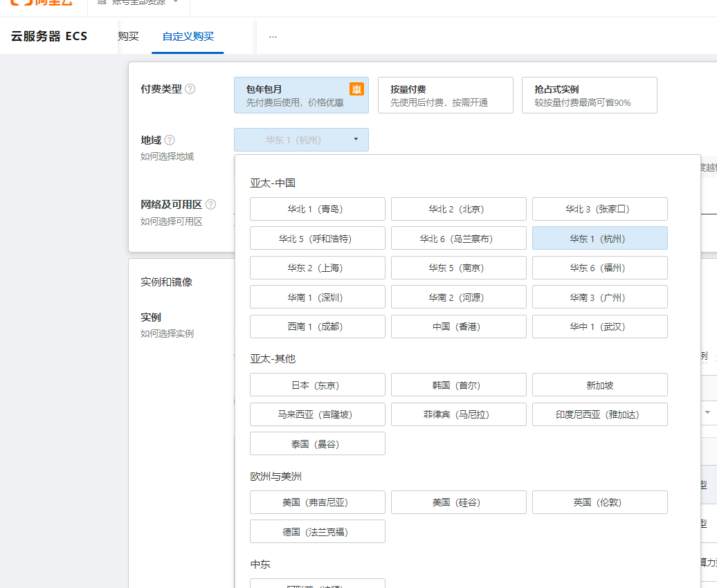717x588 pixels.
Task: Click the 实例和镜像 section heading
Action: click(166, 282)
